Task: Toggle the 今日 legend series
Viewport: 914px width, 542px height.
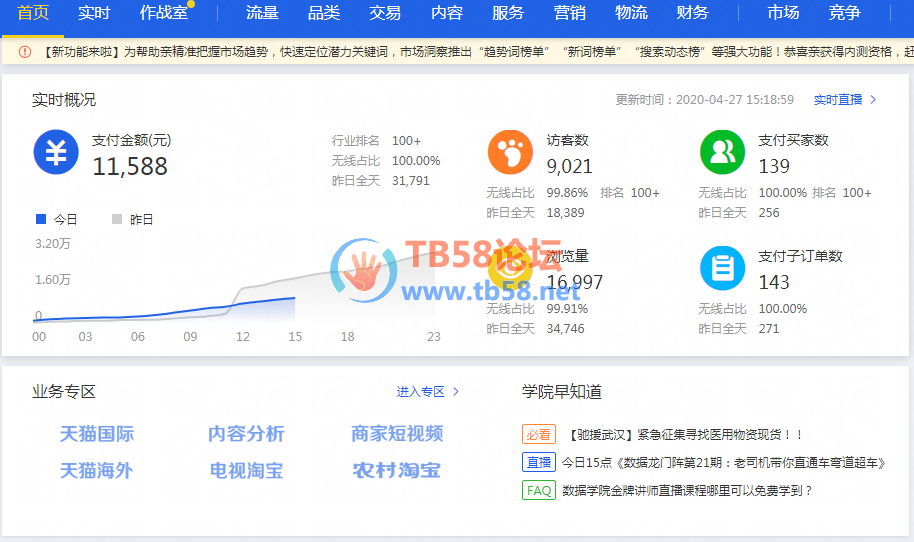Action: click(57, 219)
